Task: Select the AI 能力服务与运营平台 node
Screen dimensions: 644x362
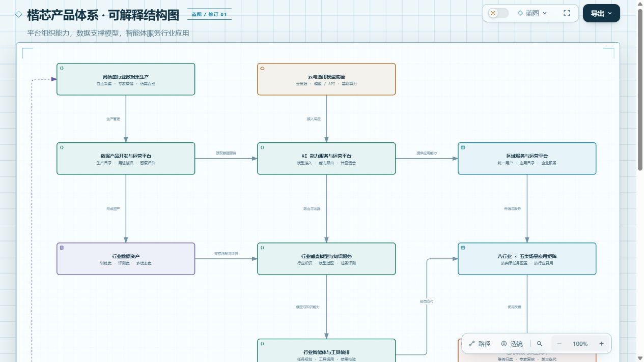Action: (326, 159)
